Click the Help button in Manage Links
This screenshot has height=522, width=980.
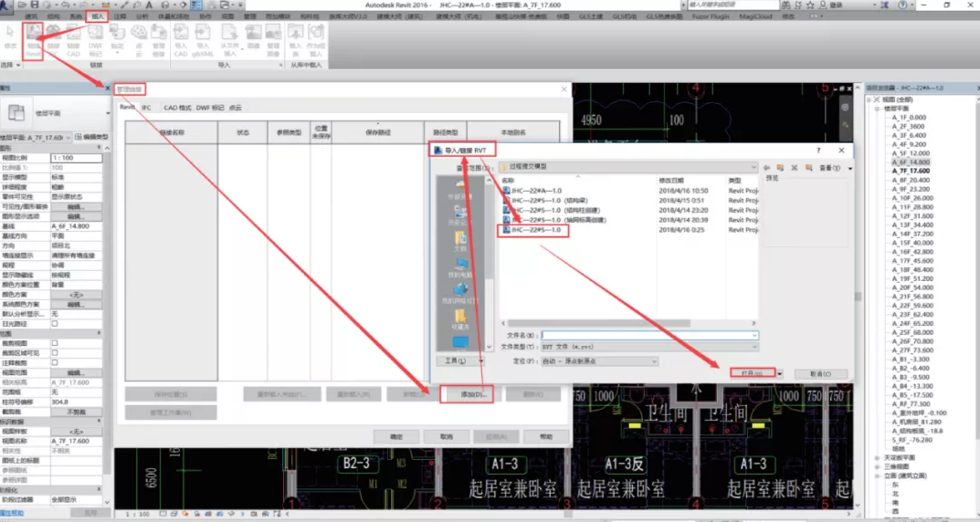pos(546,436)
